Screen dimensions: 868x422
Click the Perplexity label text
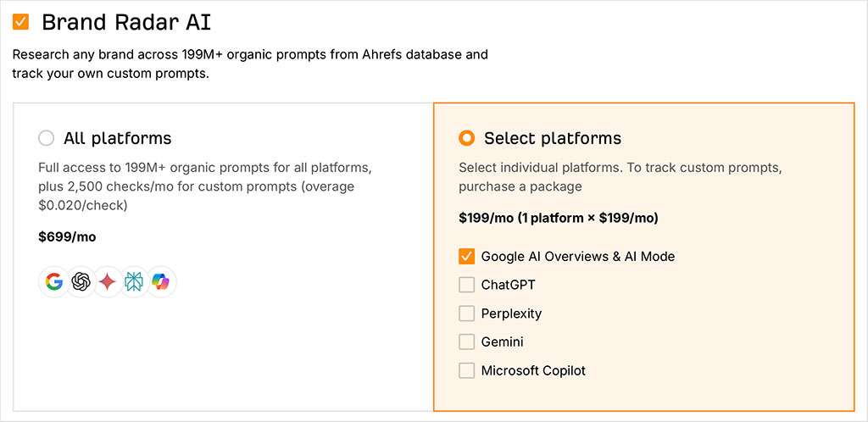click(x=511, y=314)
